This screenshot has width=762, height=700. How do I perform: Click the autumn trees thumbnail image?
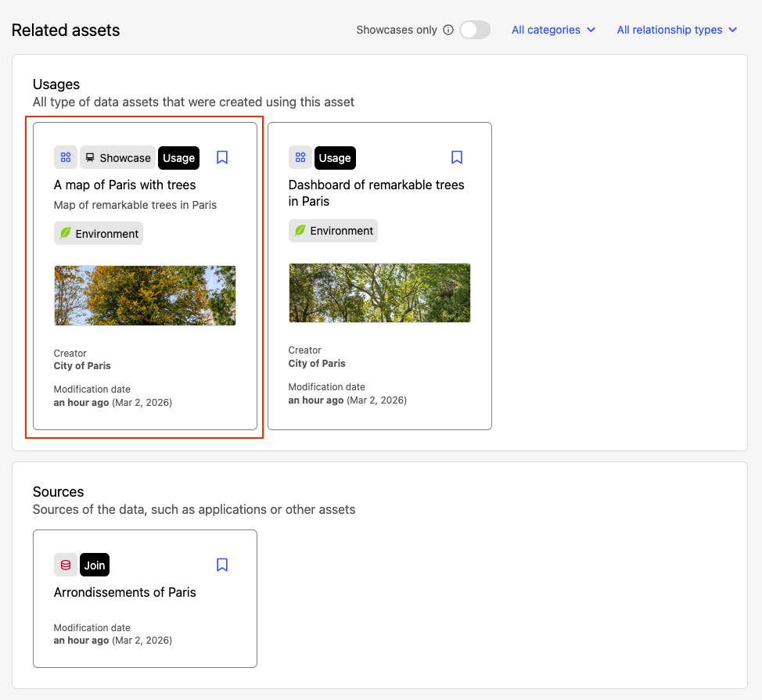[x=145, y=296]
